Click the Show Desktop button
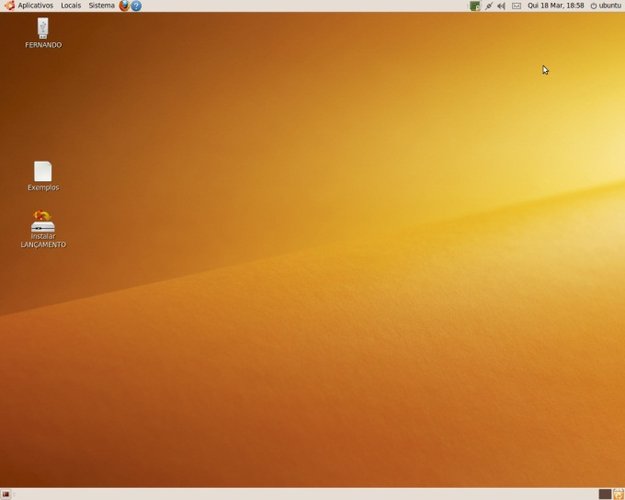 6,494
